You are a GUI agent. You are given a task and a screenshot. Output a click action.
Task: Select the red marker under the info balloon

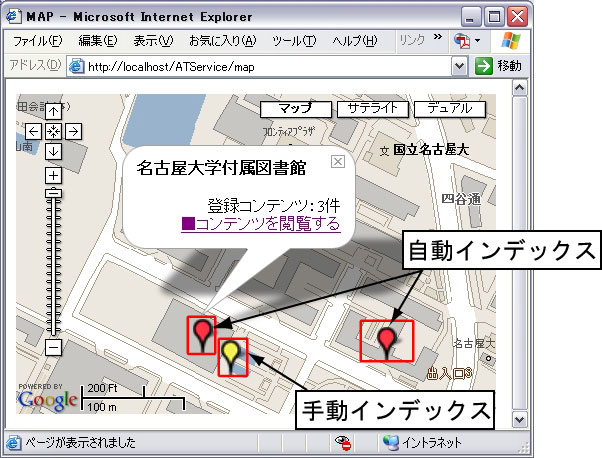coord(202,335)
